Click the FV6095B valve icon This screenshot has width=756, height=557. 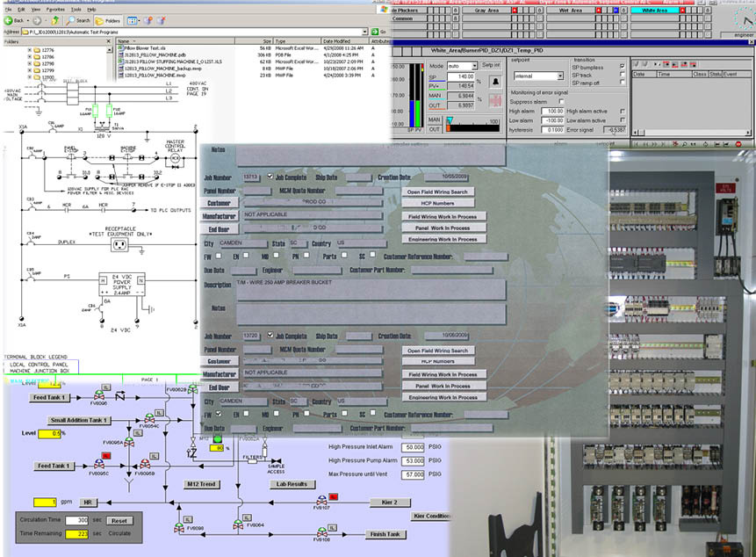click(x=145, y=464)
